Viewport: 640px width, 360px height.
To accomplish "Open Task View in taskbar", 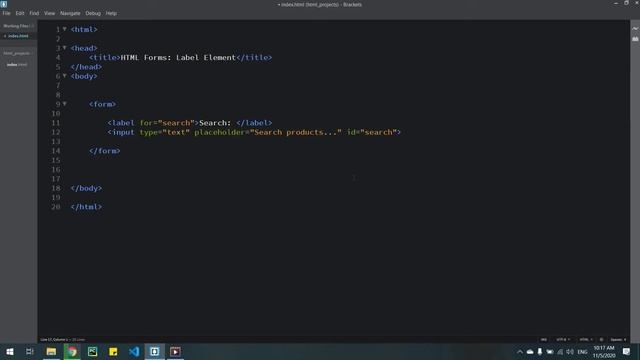I will click(x=30, y=351).
